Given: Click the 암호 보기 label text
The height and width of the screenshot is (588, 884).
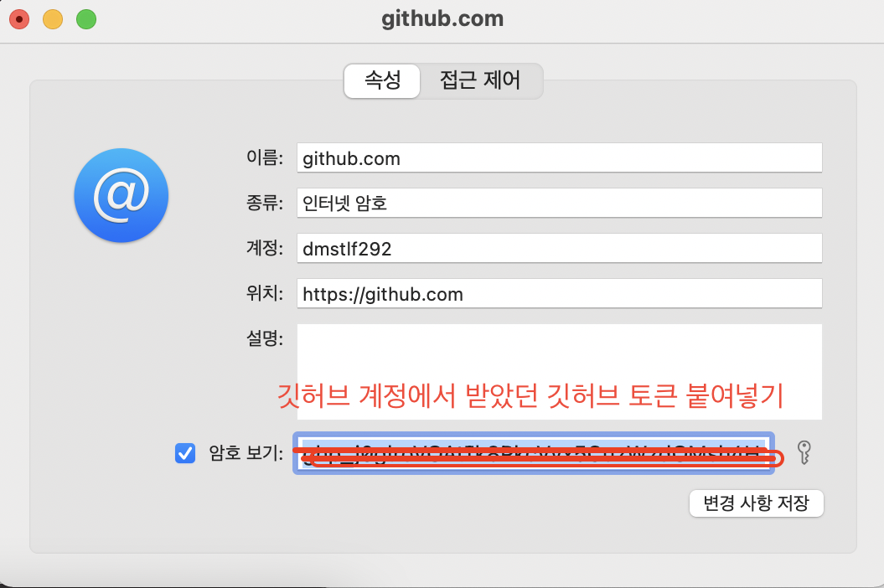Looking at the screenshot, I should [246, 452].
